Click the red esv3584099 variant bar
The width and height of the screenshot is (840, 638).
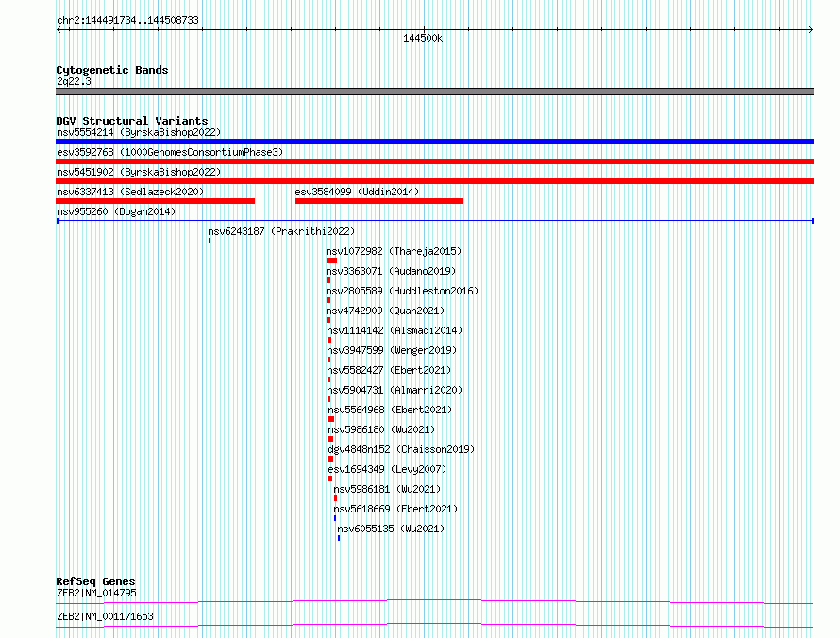tap(379, 201)
